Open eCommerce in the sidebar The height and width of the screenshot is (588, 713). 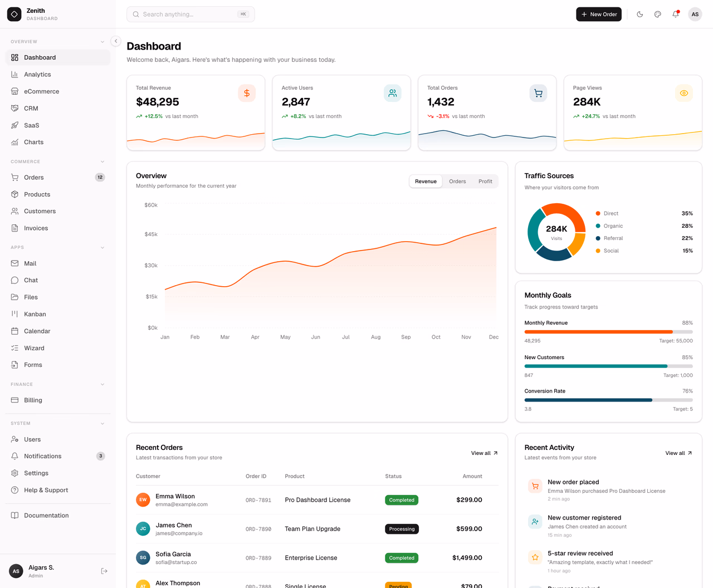point(58,91)
